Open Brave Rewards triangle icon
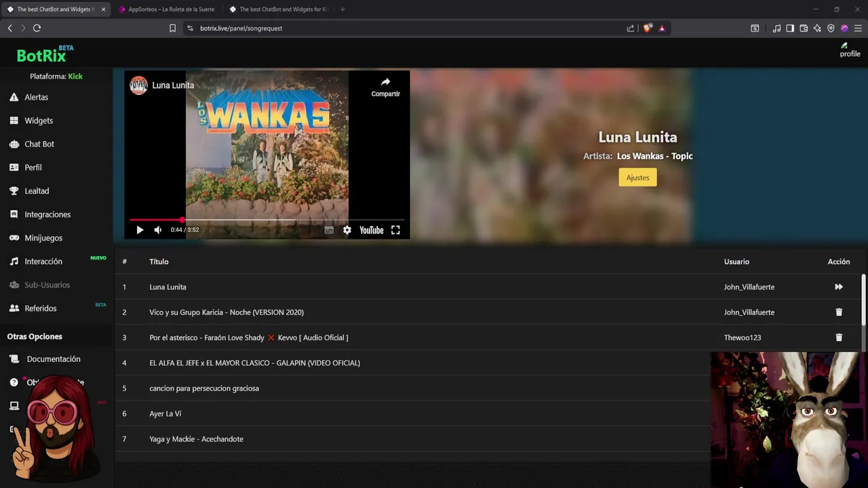This screenshot has width=868, height=488. pyautogui.click(x=662, y=28)
